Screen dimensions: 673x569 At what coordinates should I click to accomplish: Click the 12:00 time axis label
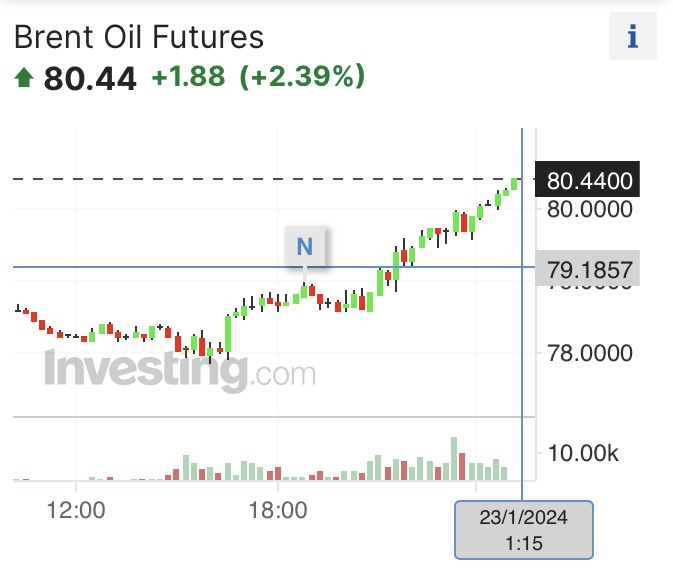point(77,510)
